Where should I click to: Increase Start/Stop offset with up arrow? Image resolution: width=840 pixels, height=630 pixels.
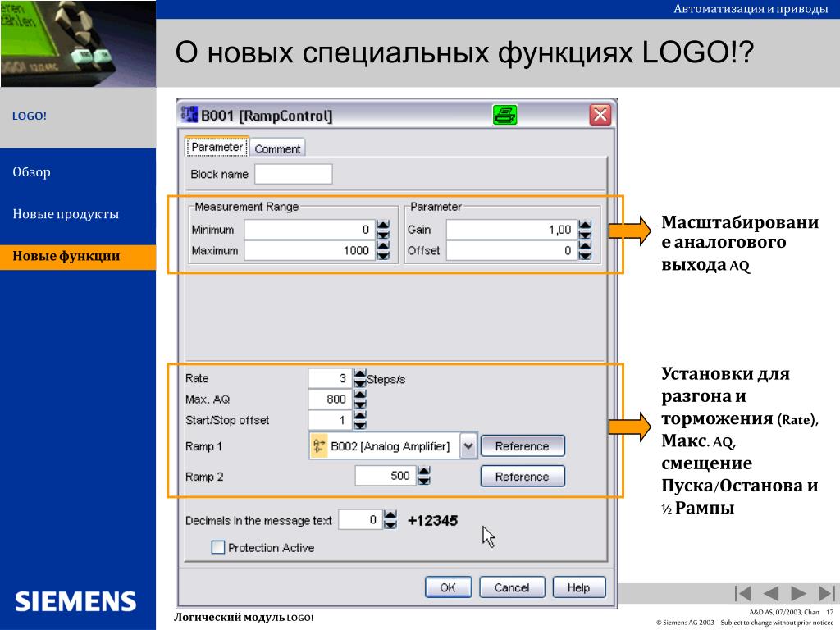(x=360, y=415)
